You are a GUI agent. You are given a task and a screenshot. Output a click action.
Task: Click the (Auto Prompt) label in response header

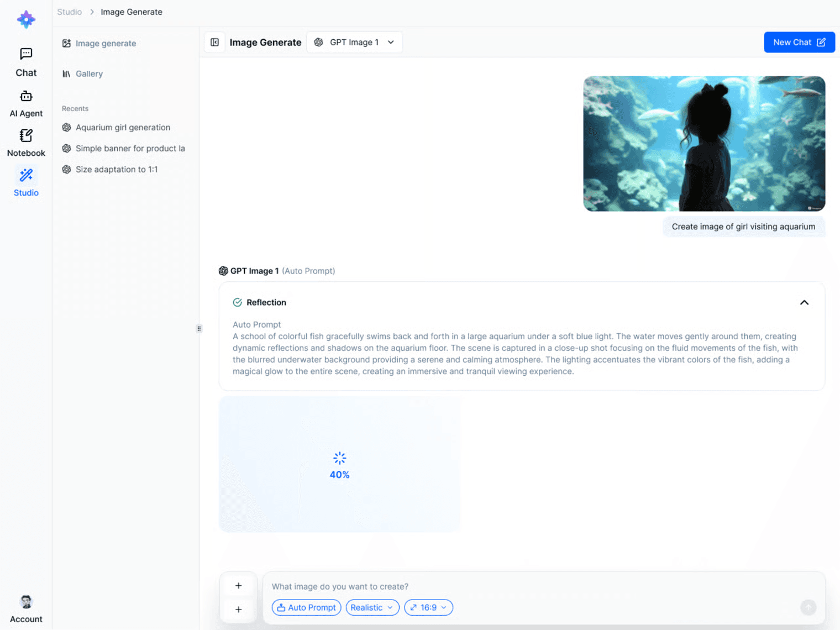pos(308,271)
